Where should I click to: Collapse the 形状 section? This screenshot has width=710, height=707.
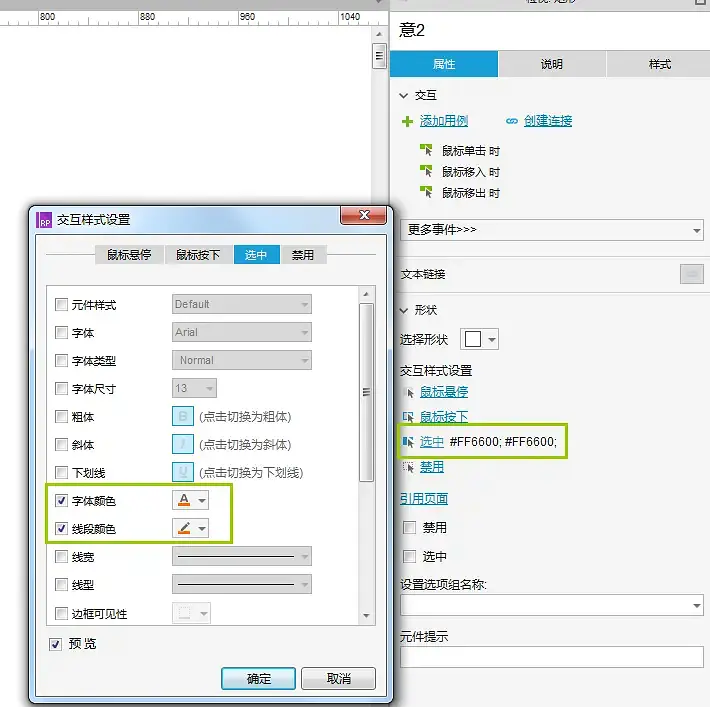pos(403,310)
